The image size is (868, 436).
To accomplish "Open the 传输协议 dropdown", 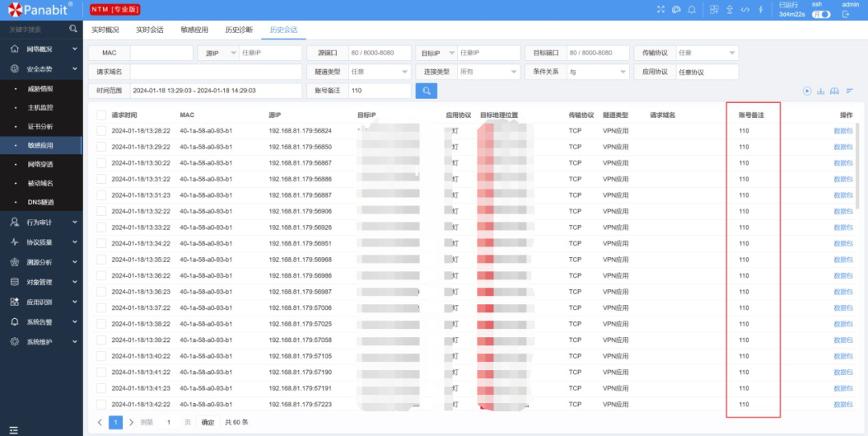I will point(707,53).
